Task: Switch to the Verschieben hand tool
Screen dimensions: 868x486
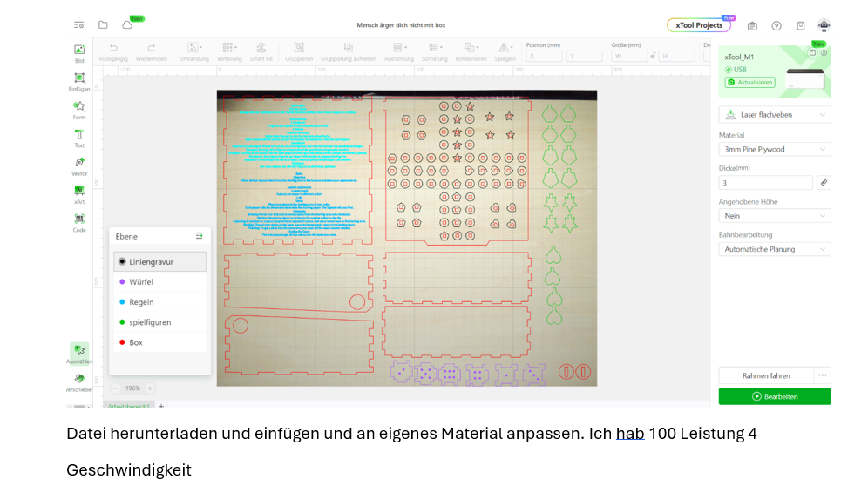Action: [79, 381]
